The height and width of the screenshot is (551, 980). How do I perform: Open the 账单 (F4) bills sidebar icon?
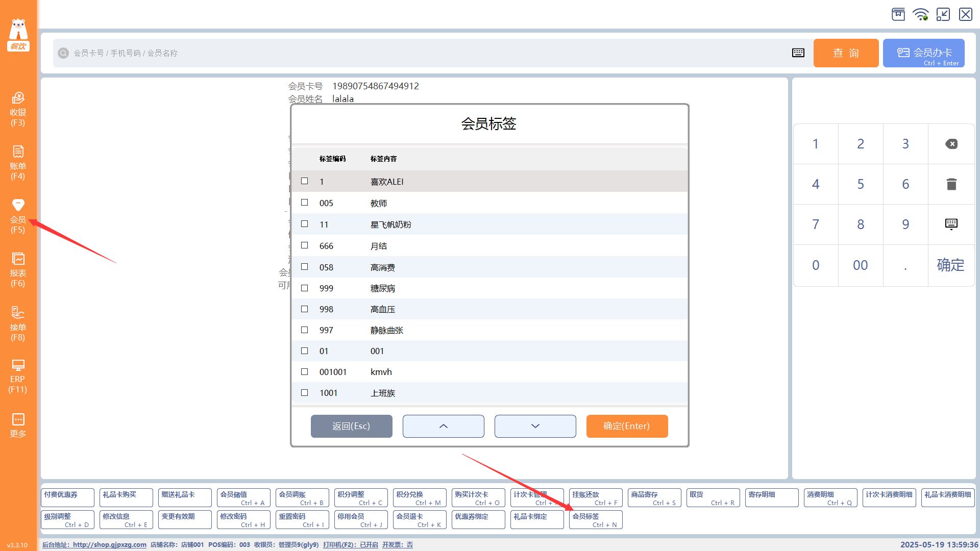click(18, 162)
